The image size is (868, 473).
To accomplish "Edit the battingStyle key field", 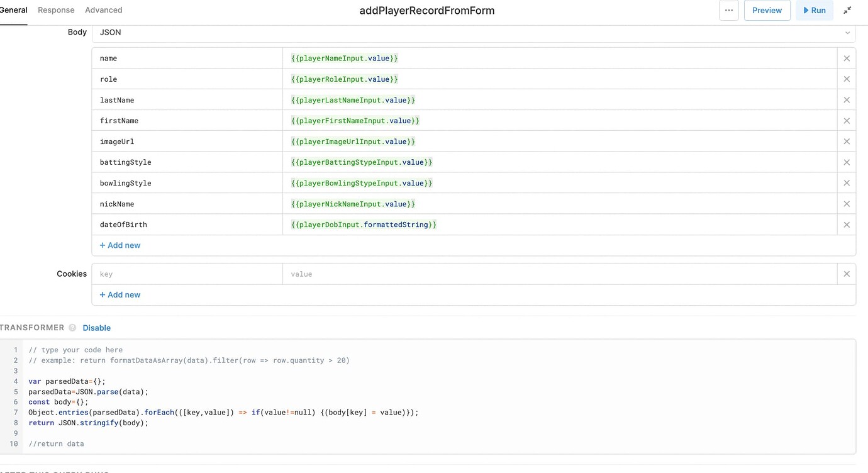I will (x=187, y=162).
